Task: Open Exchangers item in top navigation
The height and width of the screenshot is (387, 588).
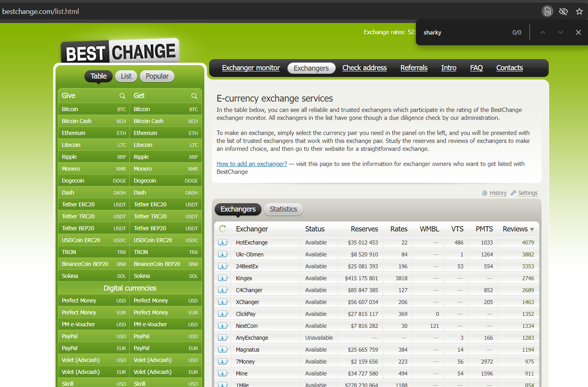Action: 311,68
